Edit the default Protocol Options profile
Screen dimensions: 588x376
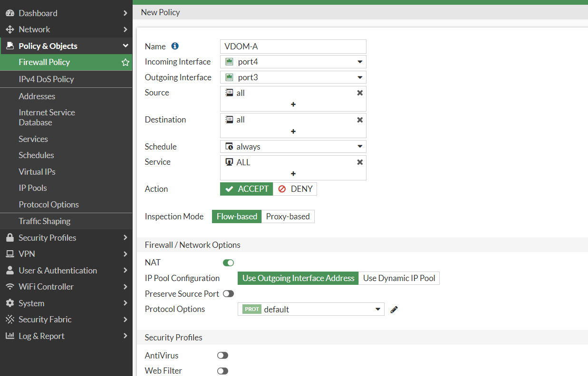tap(394, 309)
